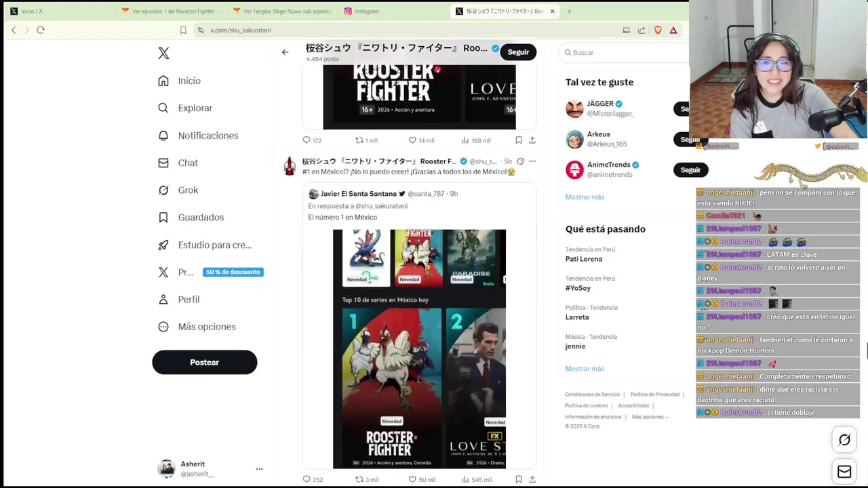
Task: Open Política de cookies footer link
Action: click(x=586, y=405)
